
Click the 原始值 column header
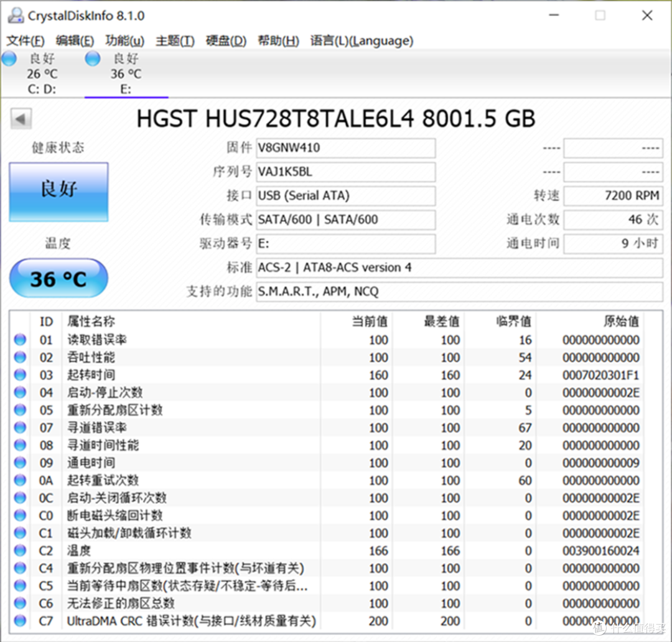click(x=622, y=322)
